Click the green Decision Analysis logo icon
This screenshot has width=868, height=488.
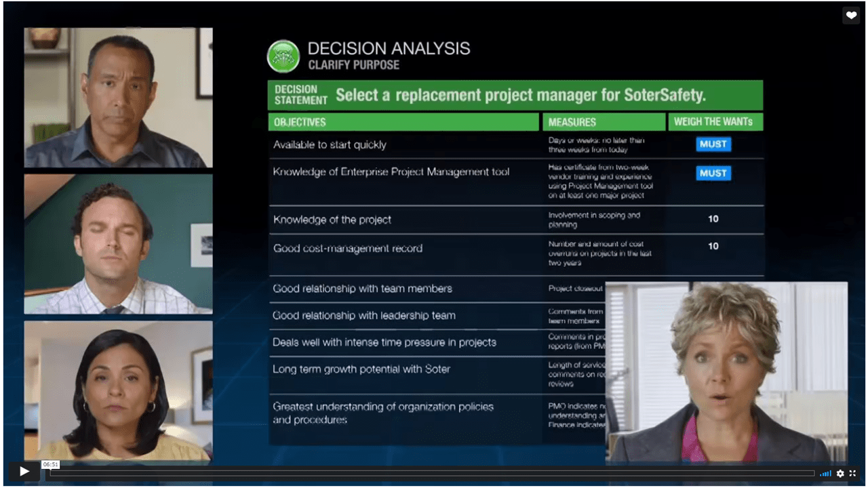pyautogui.click(x=283, y=56)
